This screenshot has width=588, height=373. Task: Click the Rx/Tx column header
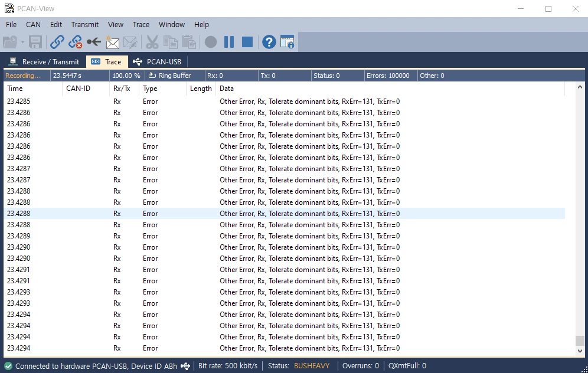[x=124, y=89]
